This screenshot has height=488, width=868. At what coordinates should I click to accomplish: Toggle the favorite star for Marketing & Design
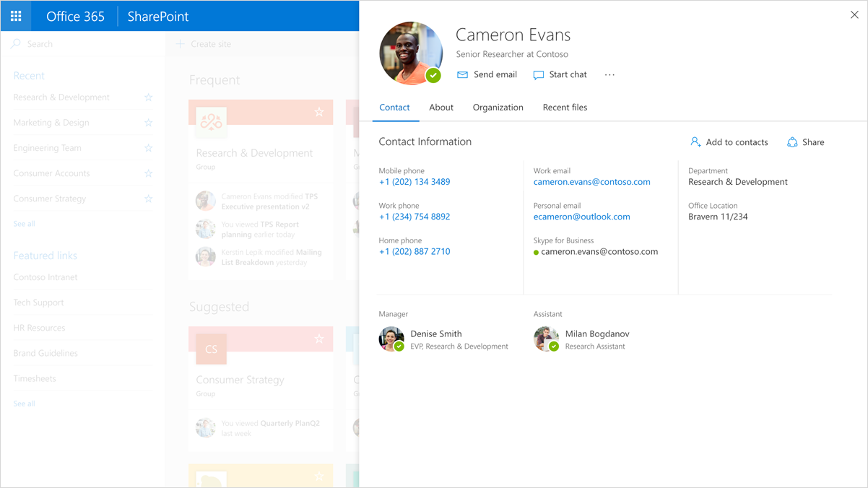click(149, 123)
